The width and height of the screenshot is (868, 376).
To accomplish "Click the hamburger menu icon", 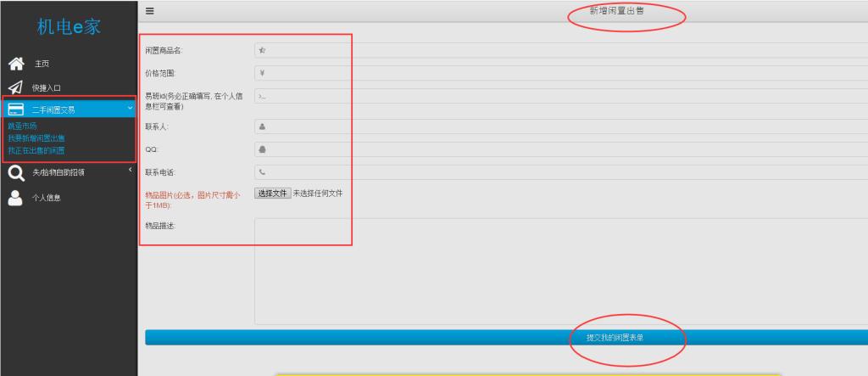I will [x=150, y=11].
